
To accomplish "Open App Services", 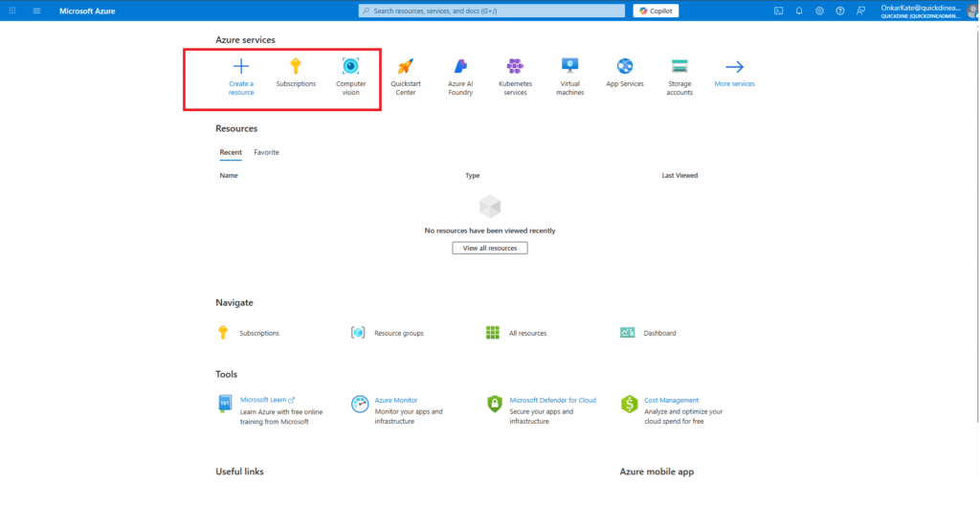I will click(x=625, y=73).
